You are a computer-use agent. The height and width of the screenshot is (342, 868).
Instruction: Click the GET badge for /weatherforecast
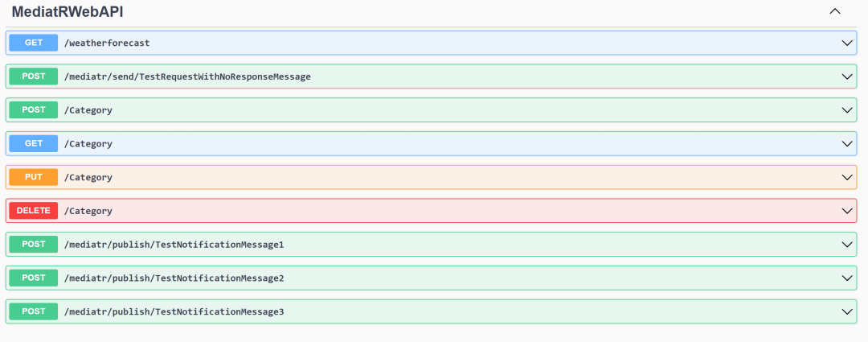coord(33,43)
